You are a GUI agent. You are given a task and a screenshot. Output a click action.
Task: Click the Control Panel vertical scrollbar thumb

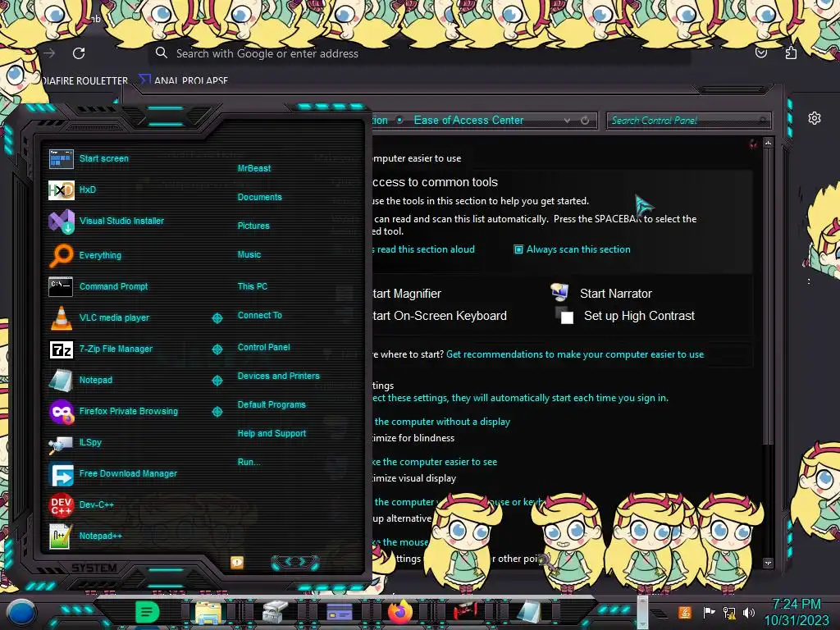pos(768,295)
